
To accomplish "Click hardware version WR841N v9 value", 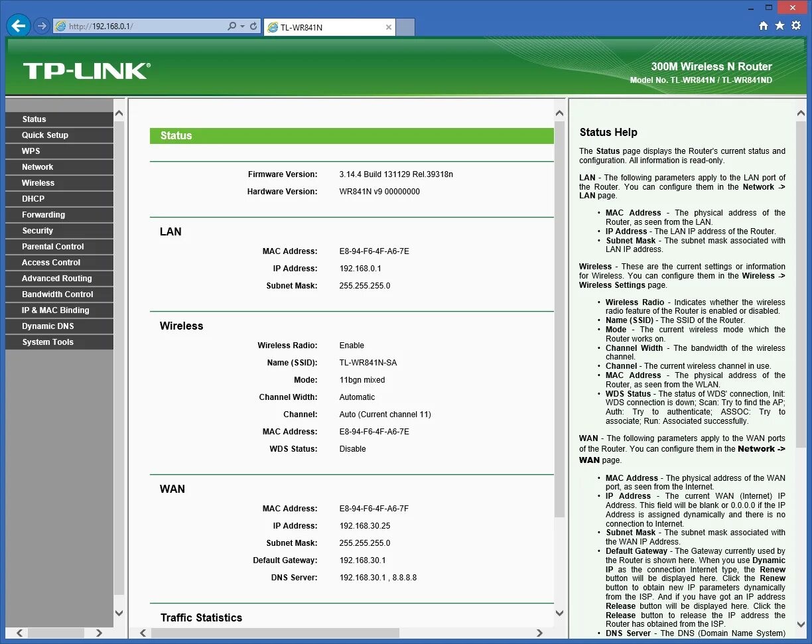I will (379, 192).
